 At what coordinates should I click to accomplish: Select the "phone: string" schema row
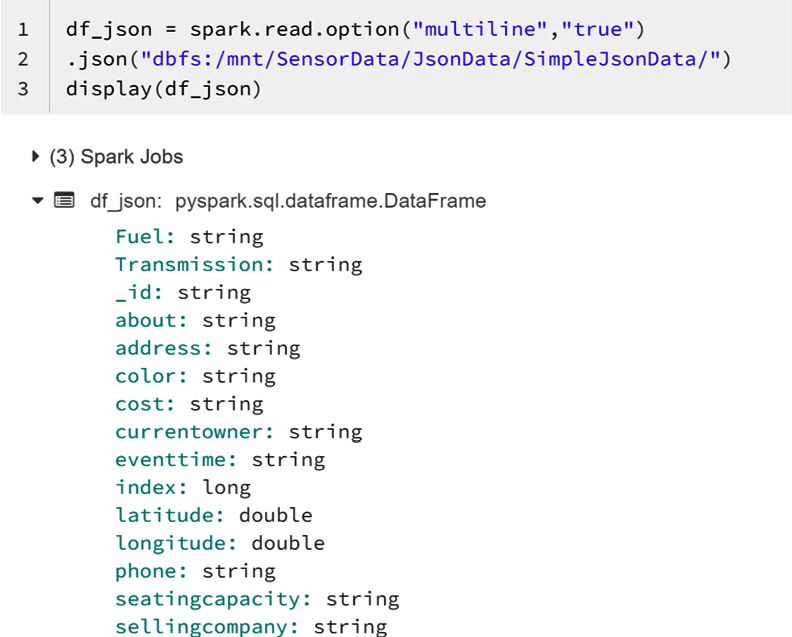[x=195, y=571]
